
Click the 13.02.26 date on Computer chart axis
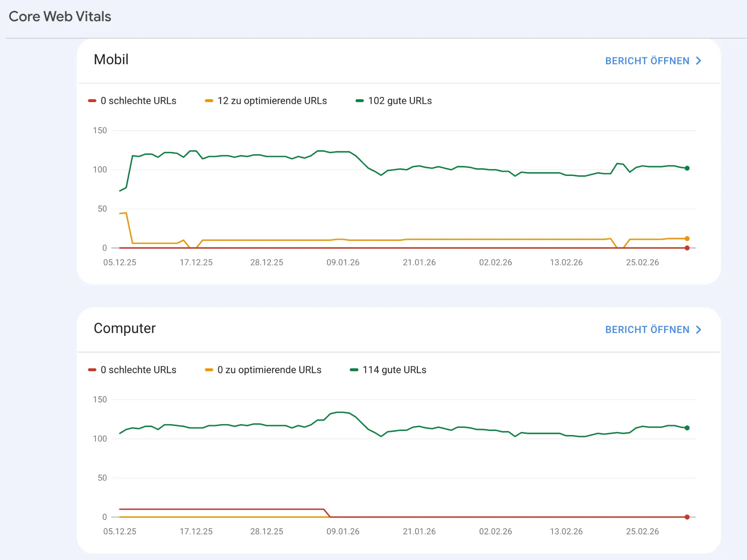(566, 531)
